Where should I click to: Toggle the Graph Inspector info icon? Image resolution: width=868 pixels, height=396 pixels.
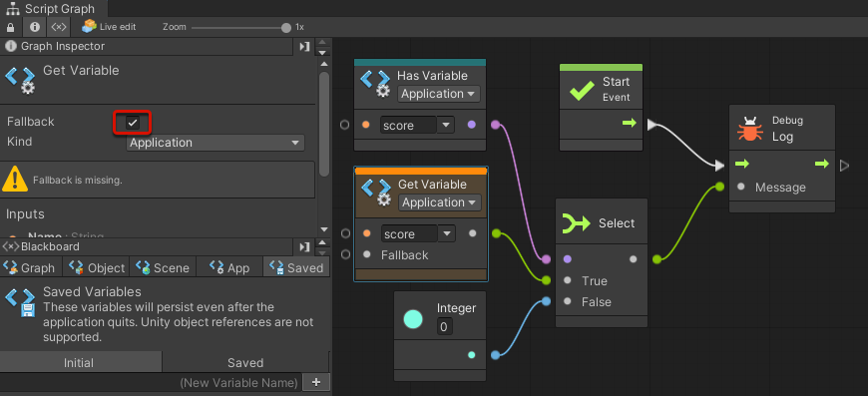pyautogui.click(x=34, y=27)
